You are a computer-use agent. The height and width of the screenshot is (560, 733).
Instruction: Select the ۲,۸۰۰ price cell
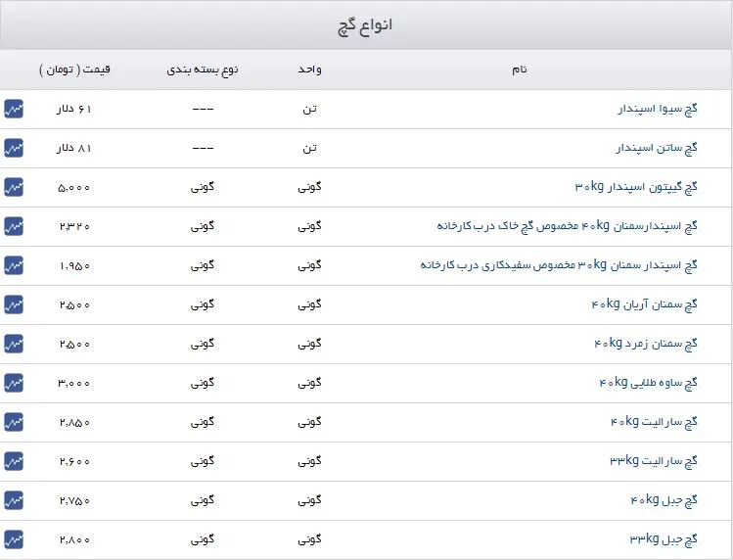[x=74, y=539]
